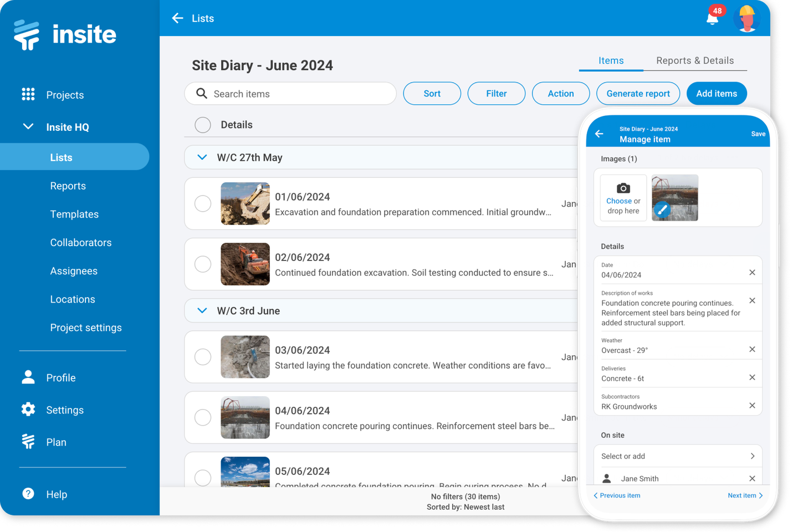Select the Projects grid icon in sidebar
The height and width of the screenshot is (532, 798).
pyautogui.click(x=28, y=94)
